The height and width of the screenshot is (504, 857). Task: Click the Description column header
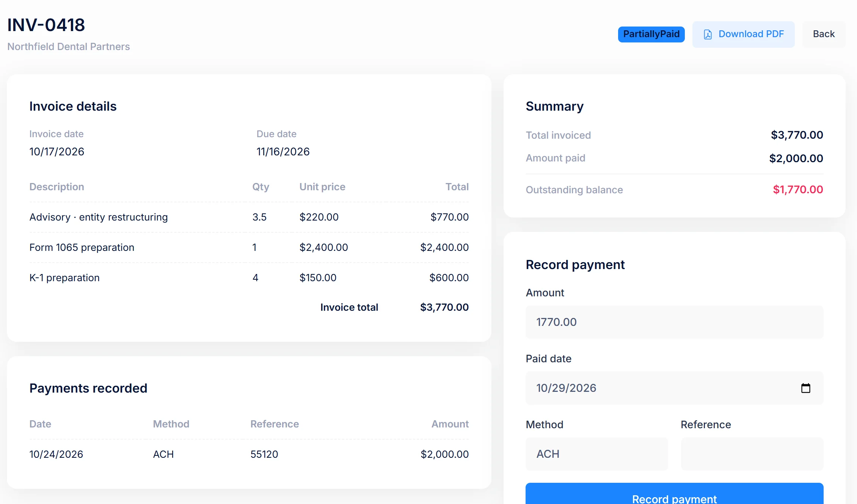coord(57,187)
